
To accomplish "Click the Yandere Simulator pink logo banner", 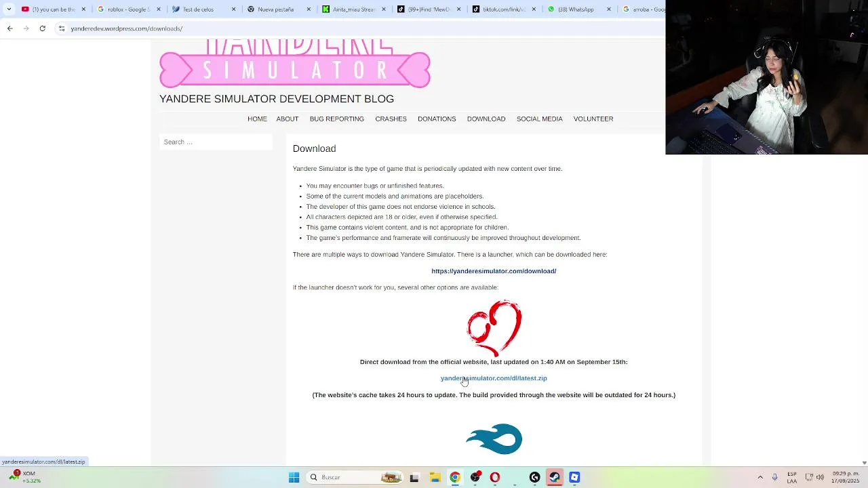I will (295, 64).
